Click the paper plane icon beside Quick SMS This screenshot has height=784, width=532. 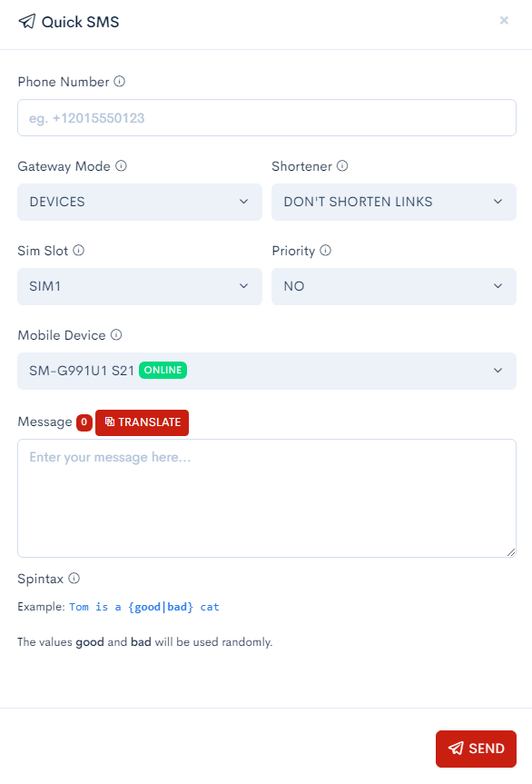tap(27, 22)
